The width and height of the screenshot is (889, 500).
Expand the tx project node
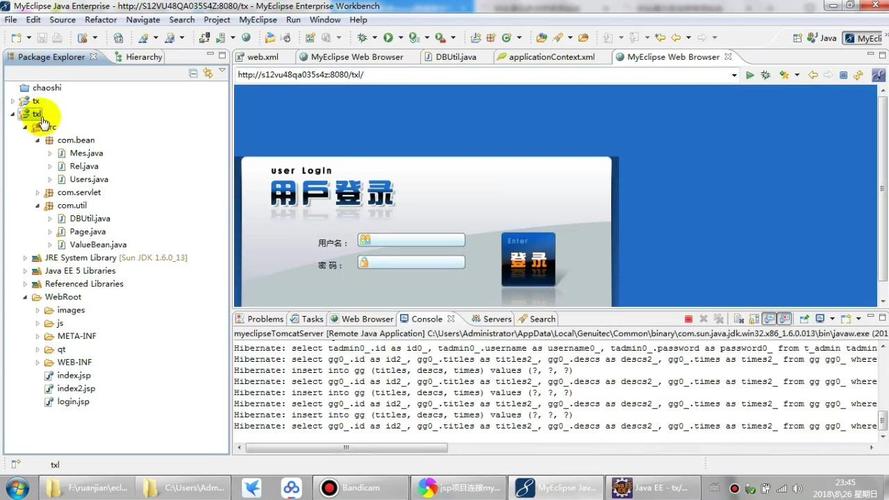coord(12,101)
